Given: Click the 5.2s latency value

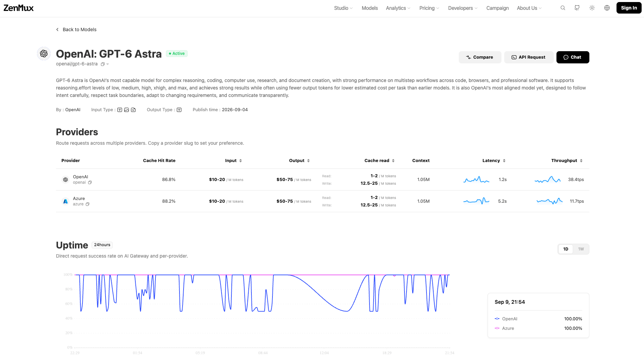Looking at the screenshot, I should coord(502,201).
